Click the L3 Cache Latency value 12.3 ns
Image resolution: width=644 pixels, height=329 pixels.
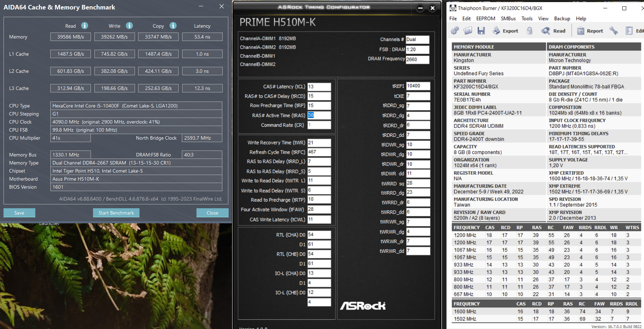[x=202, y=88]
